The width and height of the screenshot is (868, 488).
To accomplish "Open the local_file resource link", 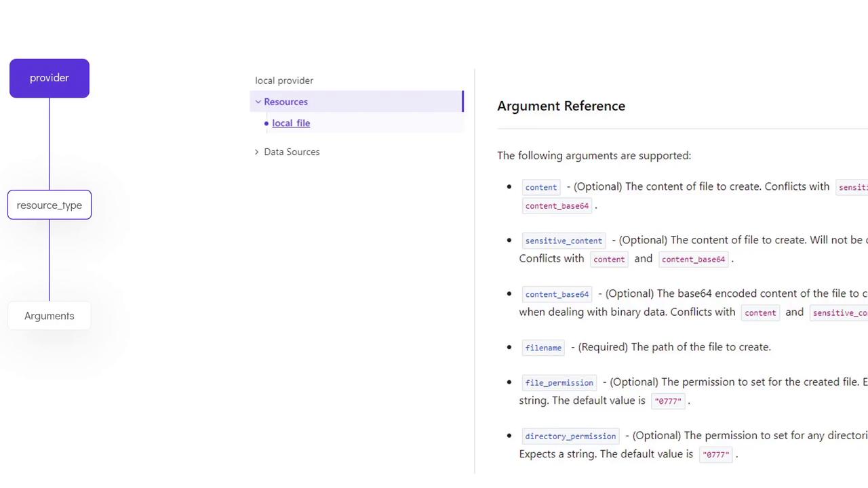I will pyautogui.click(x=291, y=123).
